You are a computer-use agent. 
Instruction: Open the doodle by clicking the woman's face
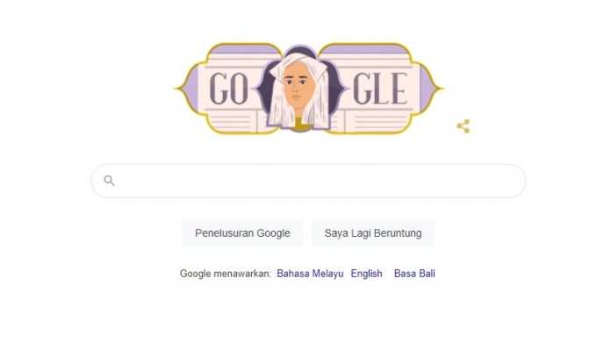coord(296,88)
